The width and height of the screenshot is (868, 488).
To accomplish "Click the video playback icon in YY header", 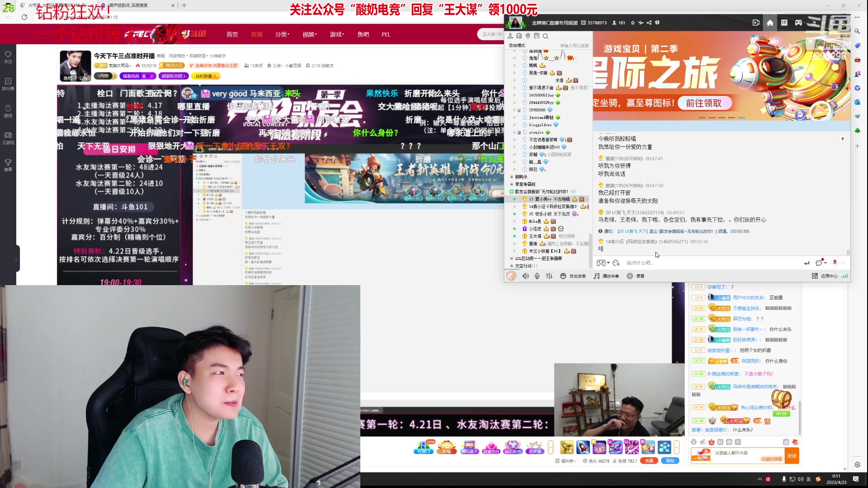I will [x=756, y=23].
